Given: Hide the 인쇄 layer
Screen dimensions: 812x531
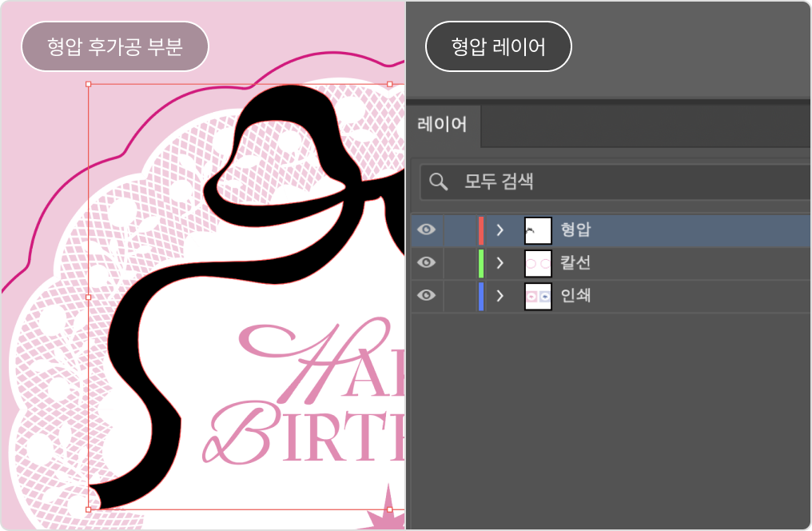Looking at the screenshot, I should point(428,296).
